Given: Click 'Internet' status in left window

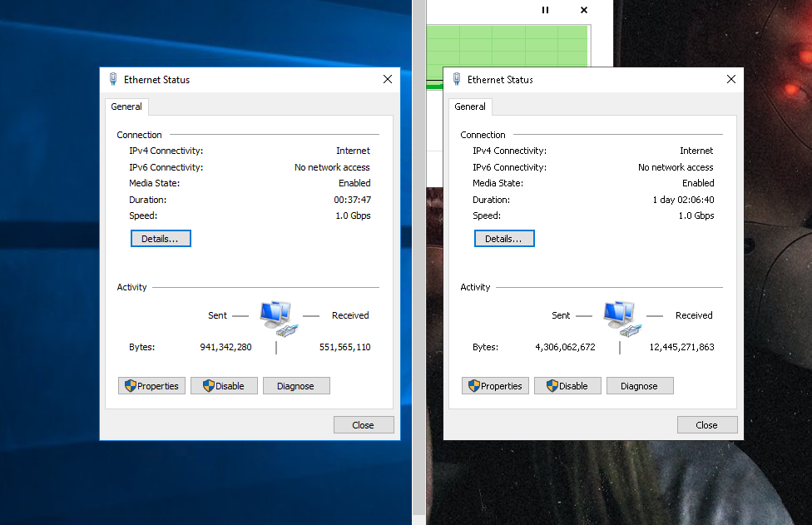Looking at the screenshot, I should [x=354, y=151].
